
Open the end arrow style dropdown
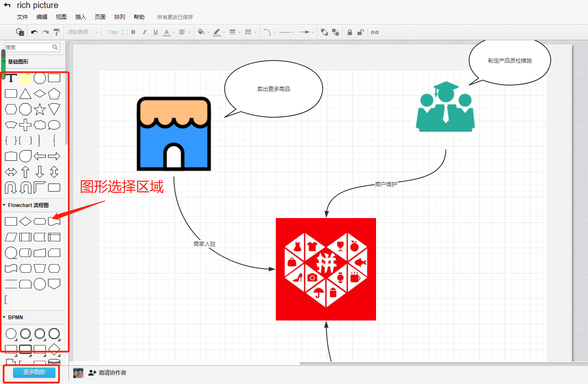coord(306,32)
